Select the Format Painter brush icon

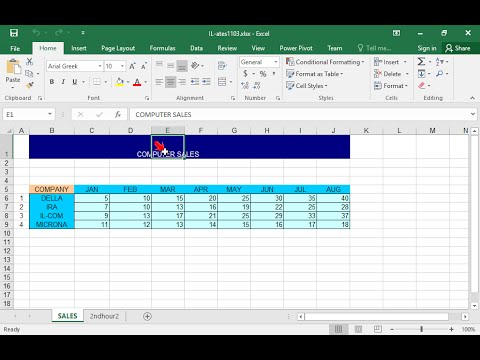pyautogui.click(x=30, y=86)
